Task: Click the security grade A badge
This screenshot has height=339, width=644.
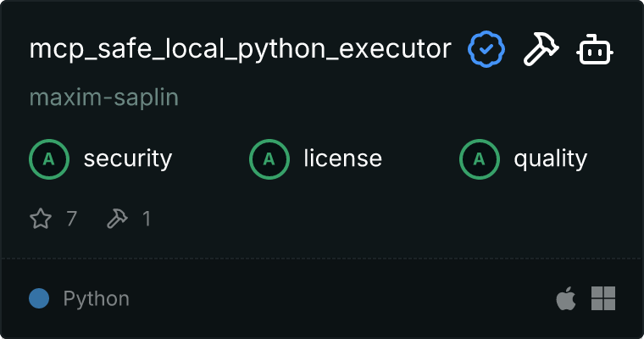Action: pos(49,158)
